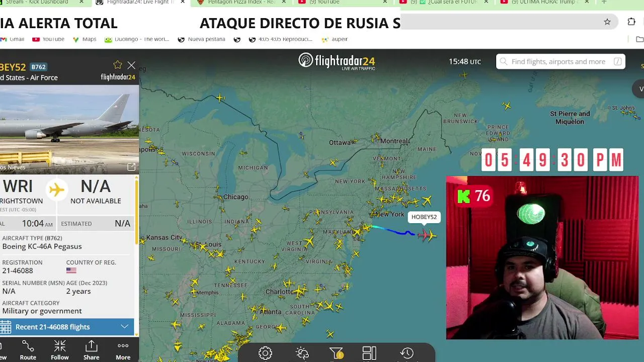Click the Flightradar24 logo
Viewport: 644px width, 362px height.
point(337,61)
